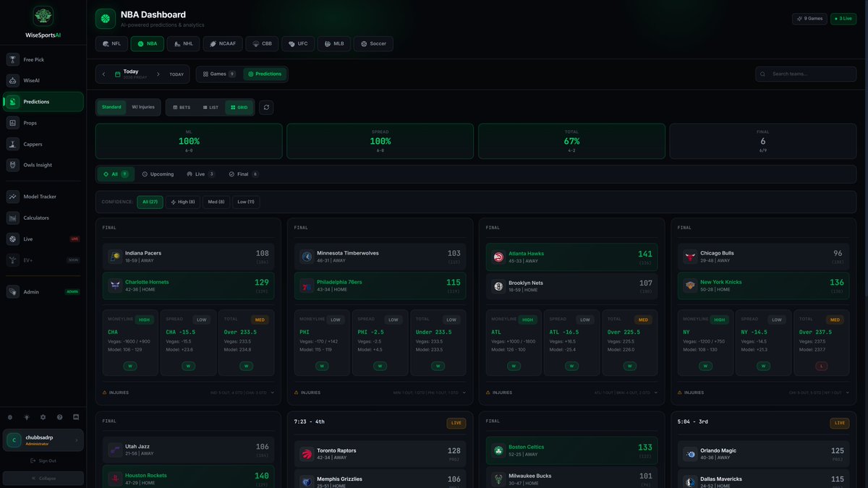The height and width of the screenshot is (488, 868).
Task: Filter confidence by Med (8)
Action: coord(216,202)
